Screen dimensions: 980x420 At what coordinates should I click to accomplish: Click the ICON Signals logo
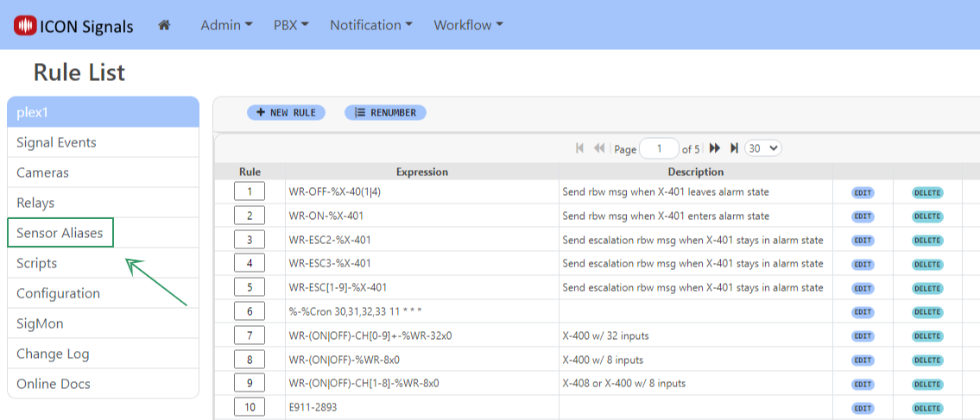(x=74, y=26)
